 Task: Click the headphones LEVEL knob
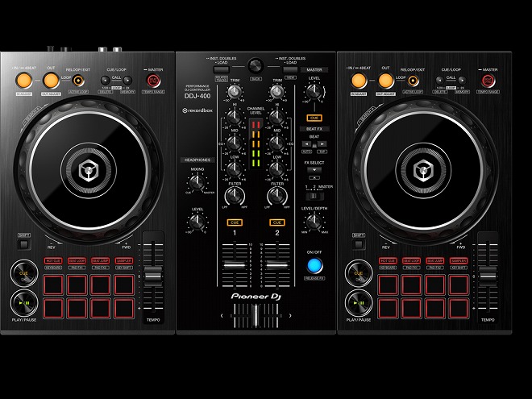(x=197, y=222)
